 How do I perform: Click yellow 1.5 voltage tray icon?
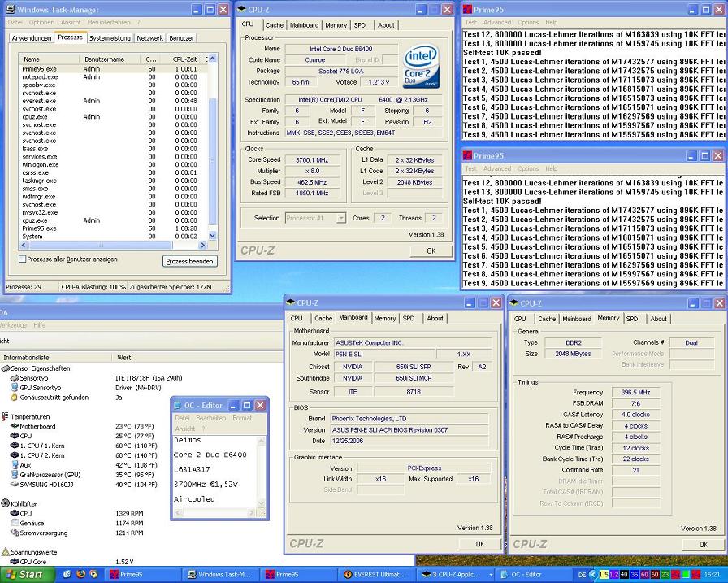click(604, 575)
